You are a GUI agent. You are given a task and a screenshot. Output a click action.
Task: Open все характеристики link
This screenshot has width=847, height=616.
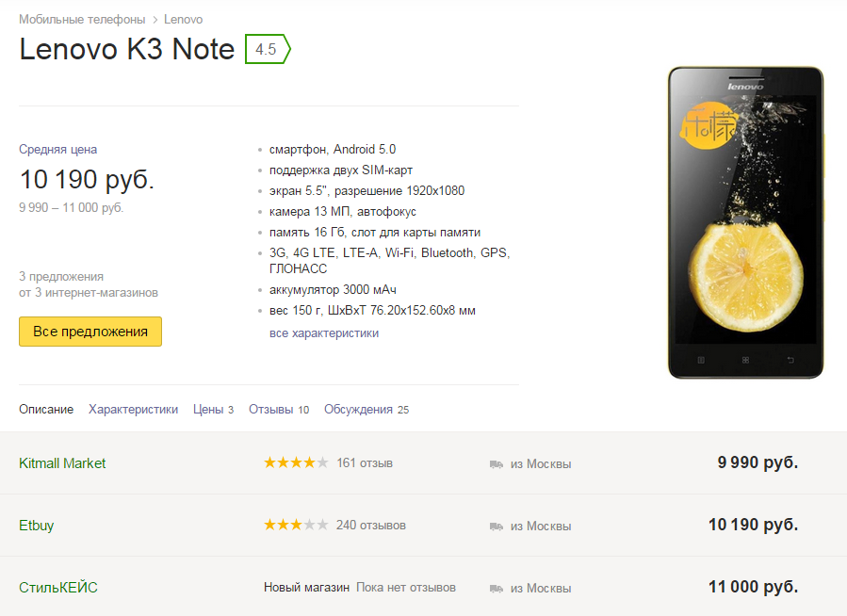coord(324,333)
